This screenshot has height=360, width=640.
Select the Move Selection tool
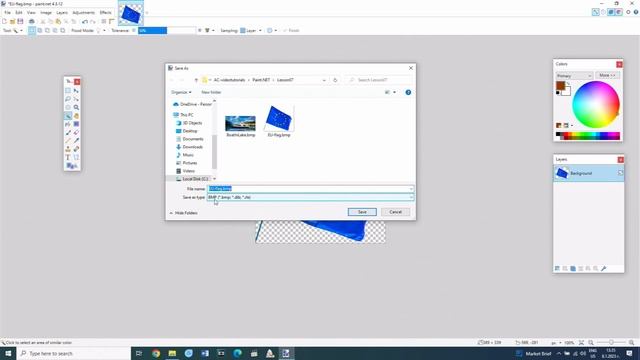coord(76,99)
